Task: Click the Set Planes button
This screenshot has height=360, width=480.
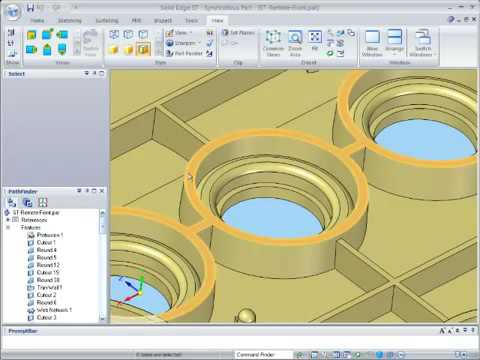Action: tap(239, 33)
